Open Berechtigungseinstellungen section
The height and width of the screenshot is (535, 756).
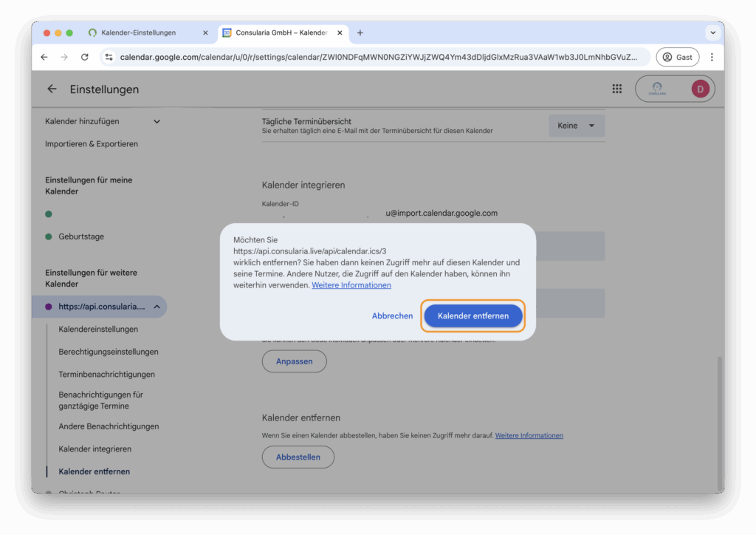109,352
